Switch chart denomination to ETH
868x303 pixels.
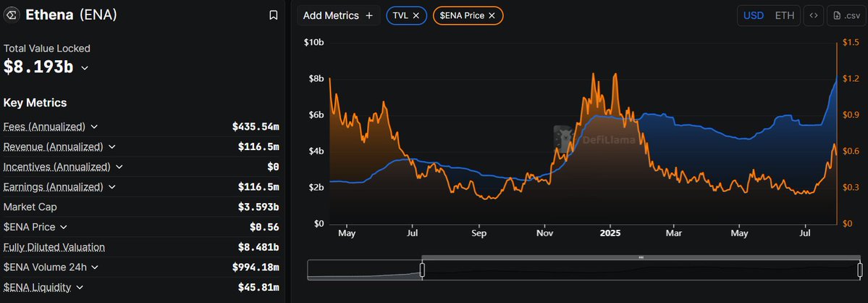785,15
